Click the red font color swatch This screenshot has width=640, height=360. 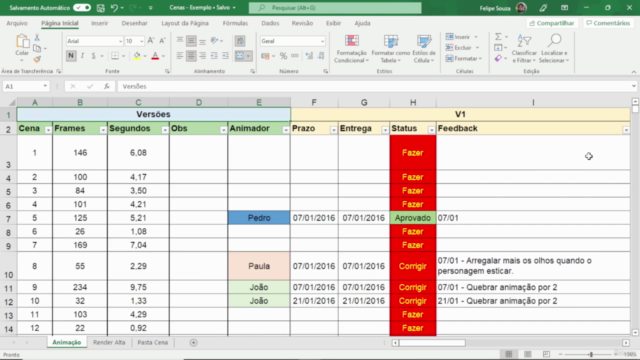point(155,56)
